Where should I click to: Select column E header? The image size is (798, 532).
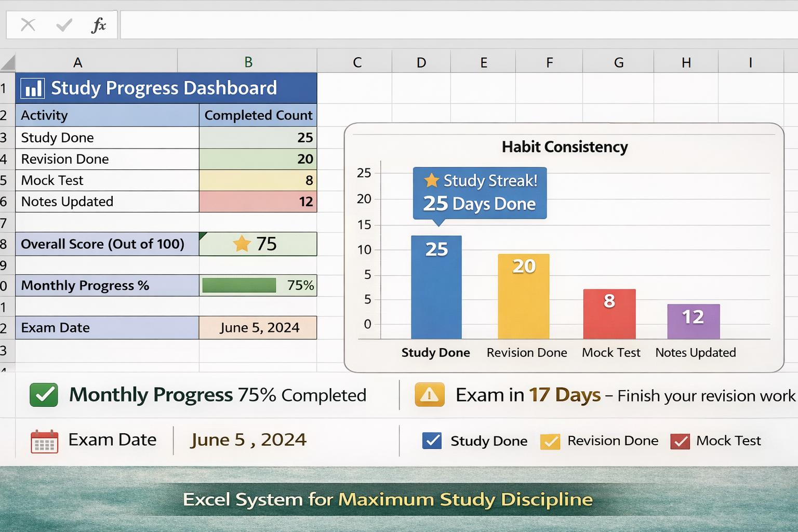484,62
